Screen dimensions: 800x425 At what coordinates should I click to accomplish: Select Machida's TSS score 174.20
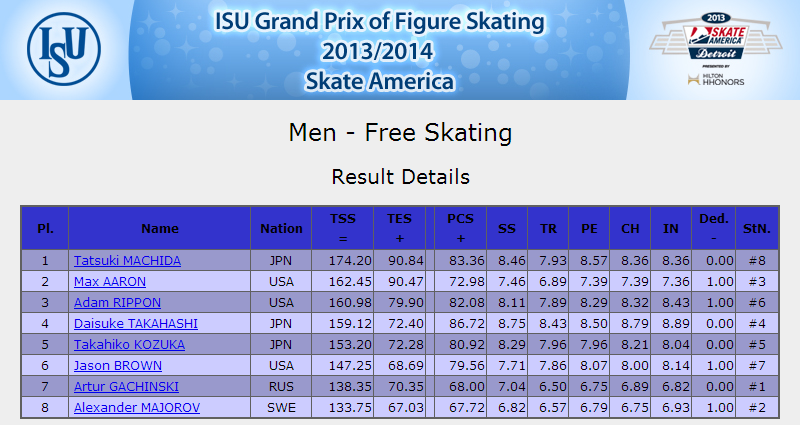coord(350,261)
